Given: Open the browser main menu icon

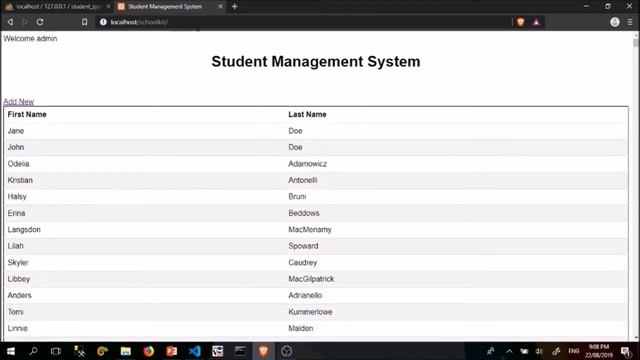Looking at the screenshot, I should [x=630, y=22].
